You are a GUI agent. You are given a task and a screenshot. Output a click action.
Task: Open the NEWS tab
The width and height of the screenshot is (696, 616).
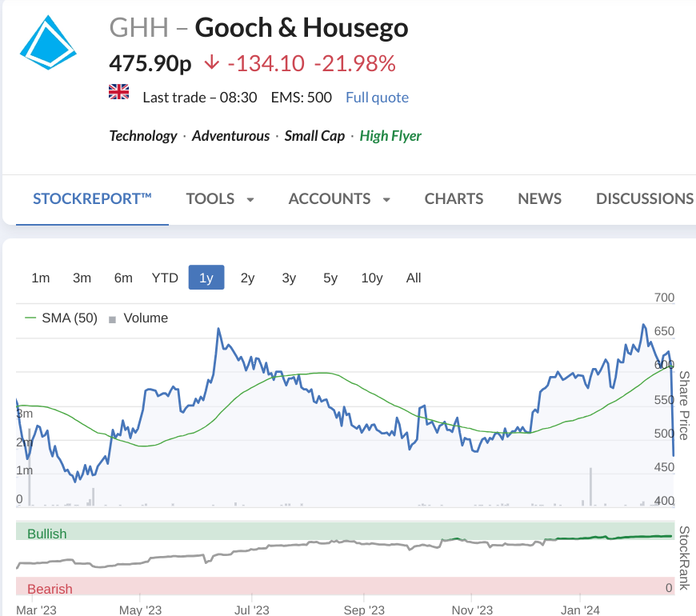[x=539, y=199]
